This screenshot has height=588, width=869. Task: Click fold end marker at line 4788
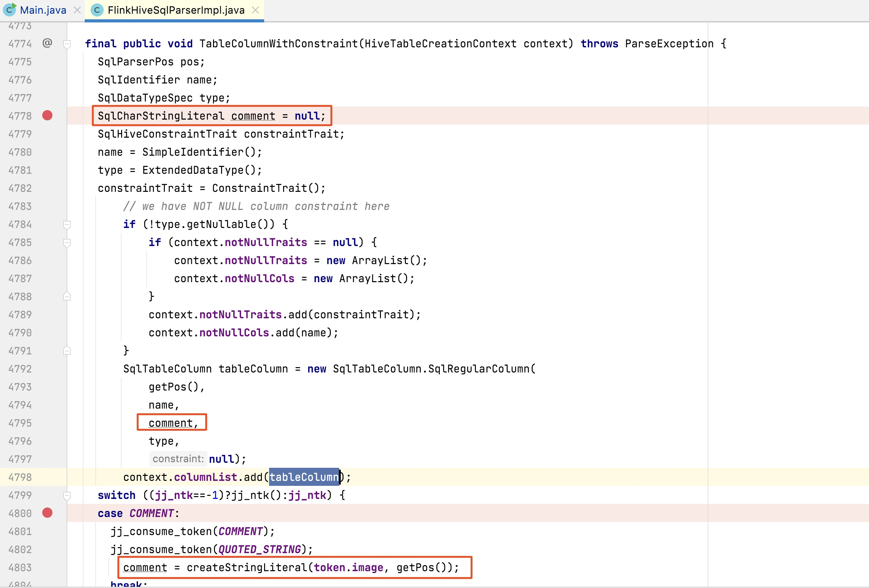tap(67, 296)
